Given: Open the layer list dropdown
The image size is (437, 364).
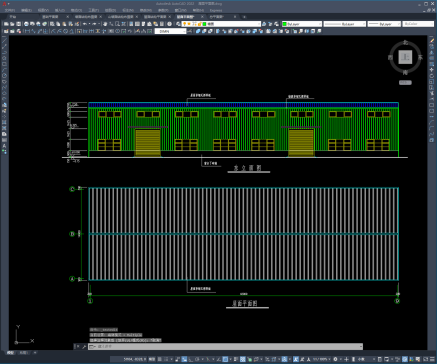Looking at the screenshot, I should coord(258,24).
